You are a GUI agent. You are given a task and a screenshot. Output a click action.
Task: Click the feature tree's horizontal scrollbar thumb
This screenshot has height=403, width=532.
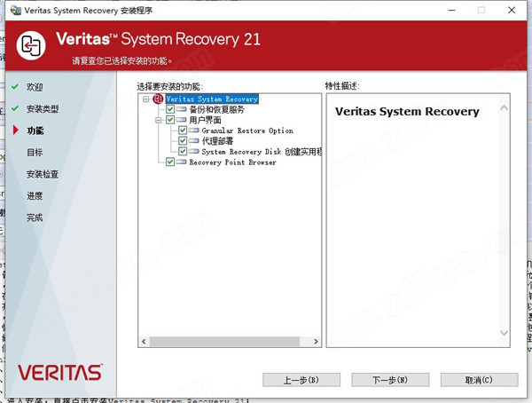(x=224, y=341)
